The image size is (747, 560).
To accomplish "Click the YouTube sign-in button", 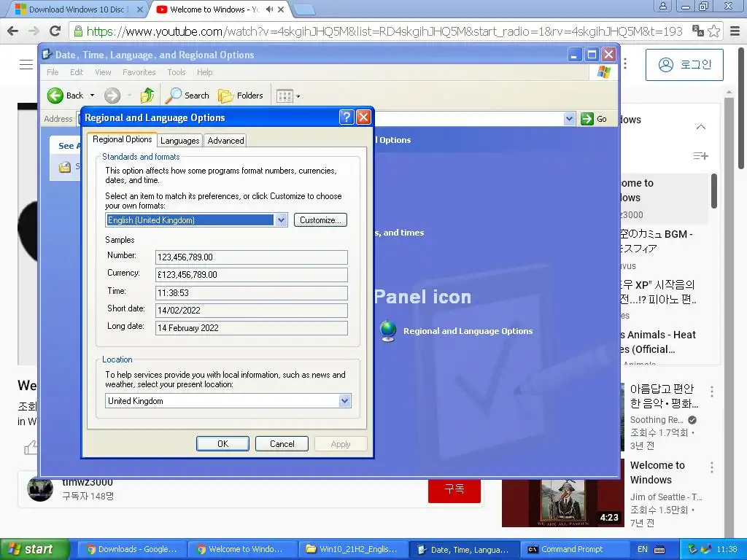I will (684, 65).
